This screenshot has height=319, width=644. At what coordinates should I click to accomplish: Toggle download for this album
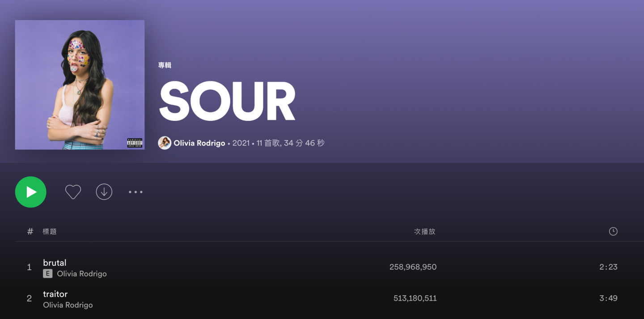(x=104, y=191)
